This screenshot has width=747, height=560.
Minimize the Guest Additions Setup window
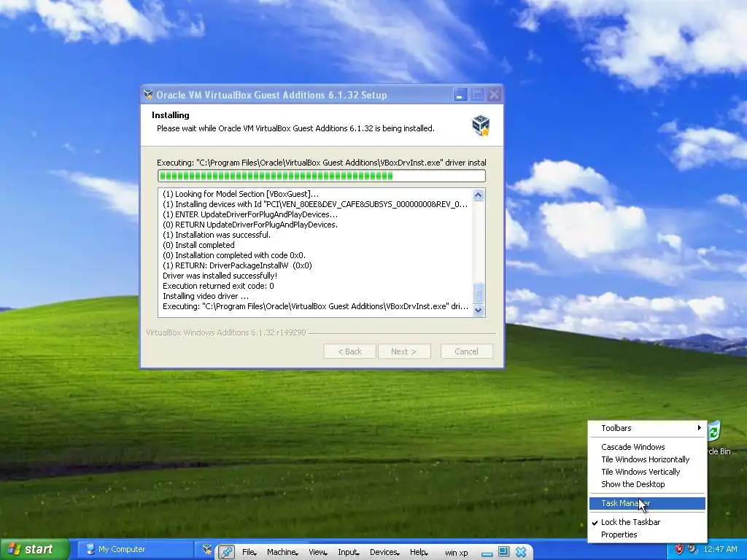tap(460, 94)
